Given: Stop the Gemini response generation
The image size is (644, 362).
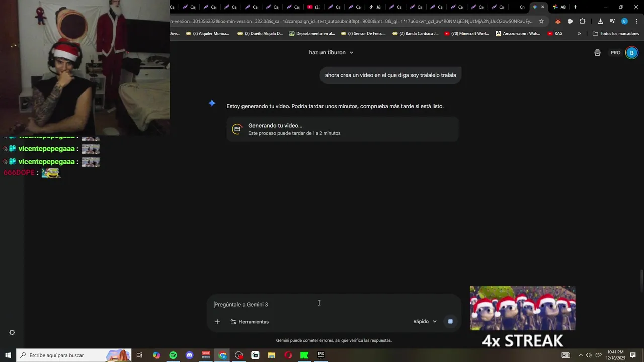Looking at the screenshot, I should tap(450, 322).
